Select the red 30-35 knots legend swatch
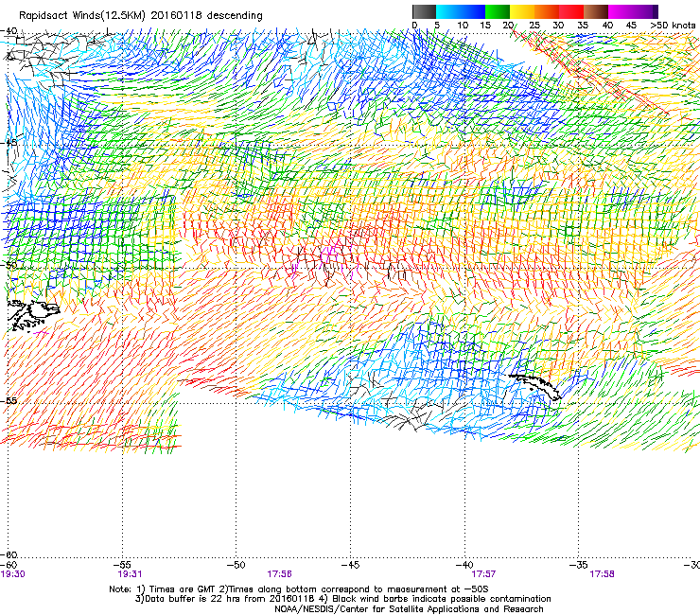Screen dimensions: 700x615 (x=571, y=11)
